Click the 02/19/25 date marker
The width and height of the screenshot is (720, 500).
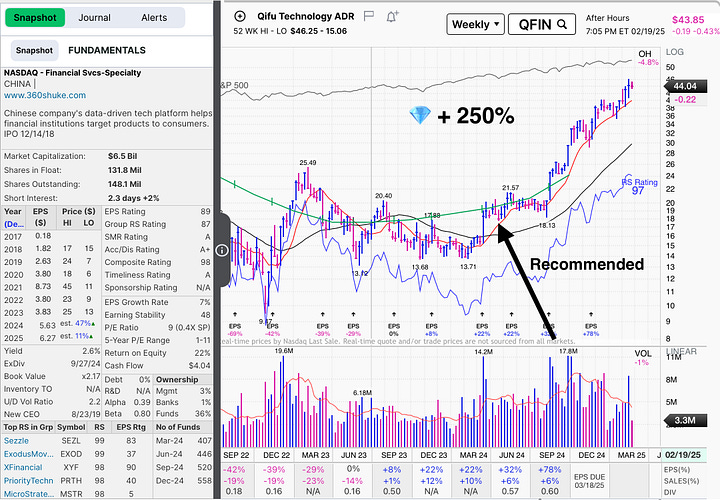683,455
